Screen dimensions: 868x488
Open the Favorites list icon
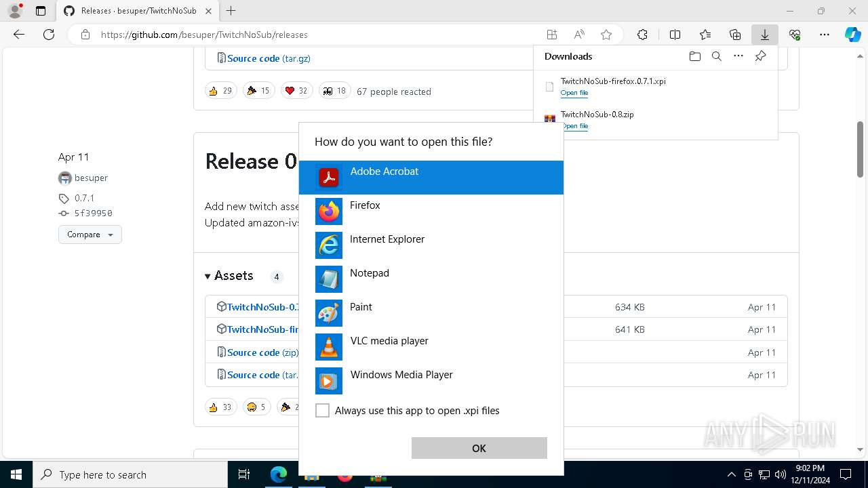(x=705, y=35)
